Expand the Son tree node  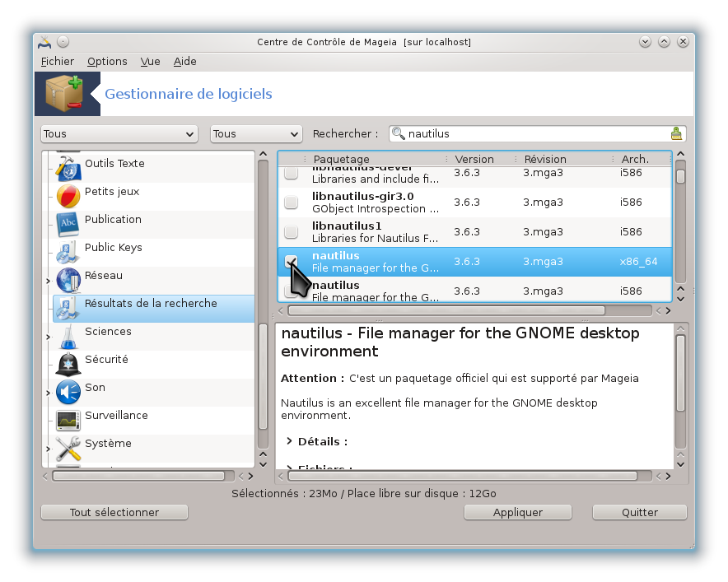(48, 393)
